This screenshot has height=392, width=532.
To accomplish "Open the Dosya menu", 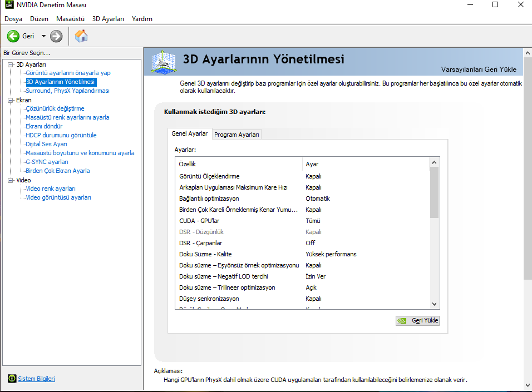I will (x=13, y=19).
